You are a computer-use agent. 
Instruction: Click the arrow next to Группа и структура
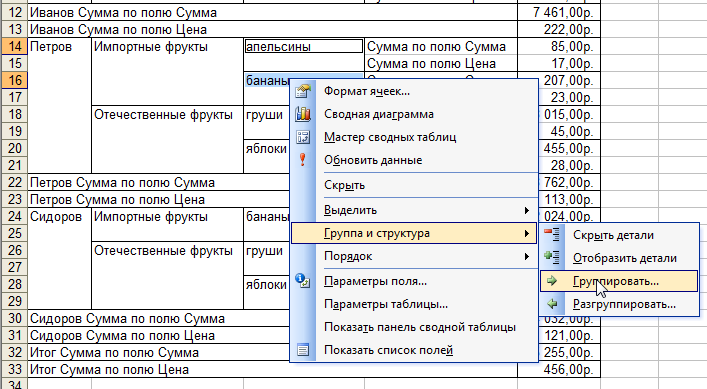coord(526,233)
